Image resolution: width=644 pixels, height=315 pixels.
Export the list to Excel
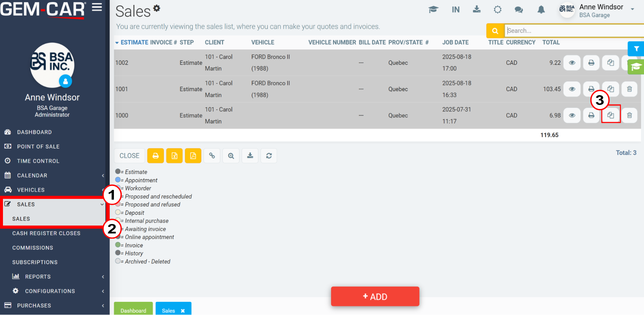point(174,156)
